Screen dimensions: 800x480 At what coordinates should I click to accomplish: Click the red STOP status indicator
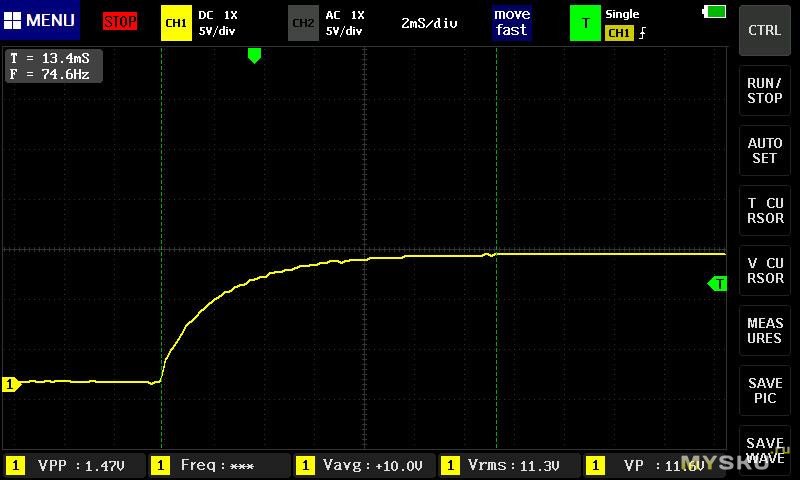point(120,21)
